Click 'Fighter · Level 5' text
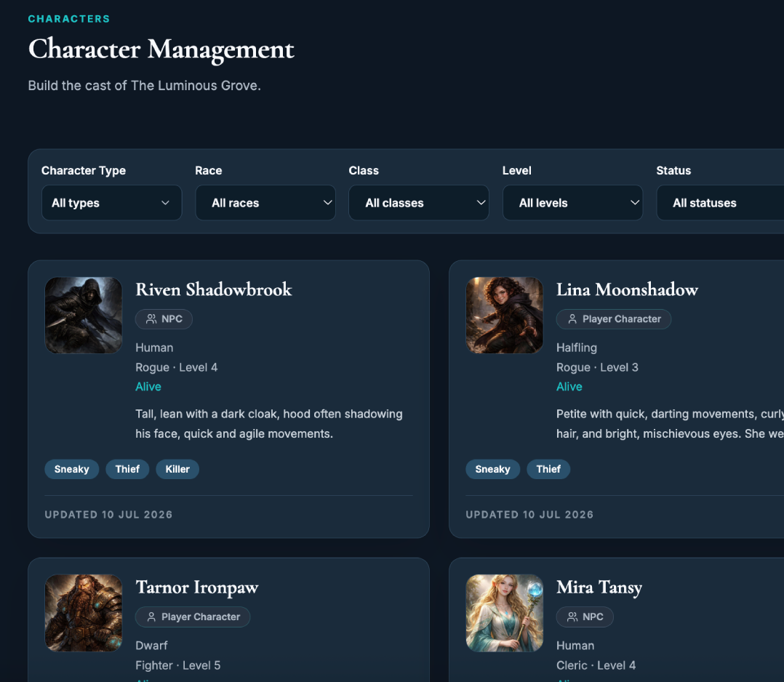 (x=178, y=665)
